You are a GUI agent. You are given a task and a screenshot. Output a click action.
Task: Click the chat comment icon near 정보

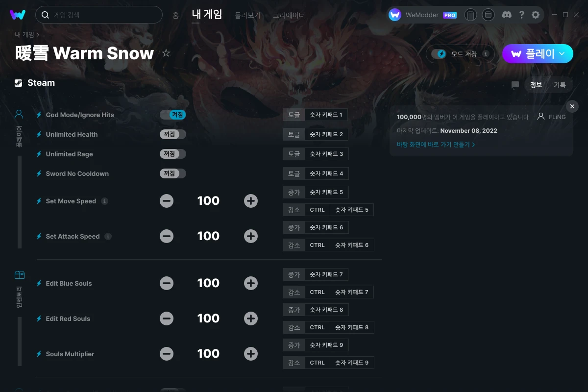(515, 85)
